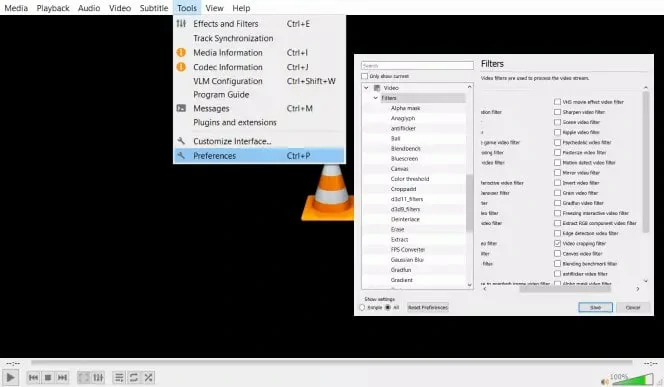The width and height of the screenshot is (664, 387).
Task: Click the Play button
Action: 10,377
